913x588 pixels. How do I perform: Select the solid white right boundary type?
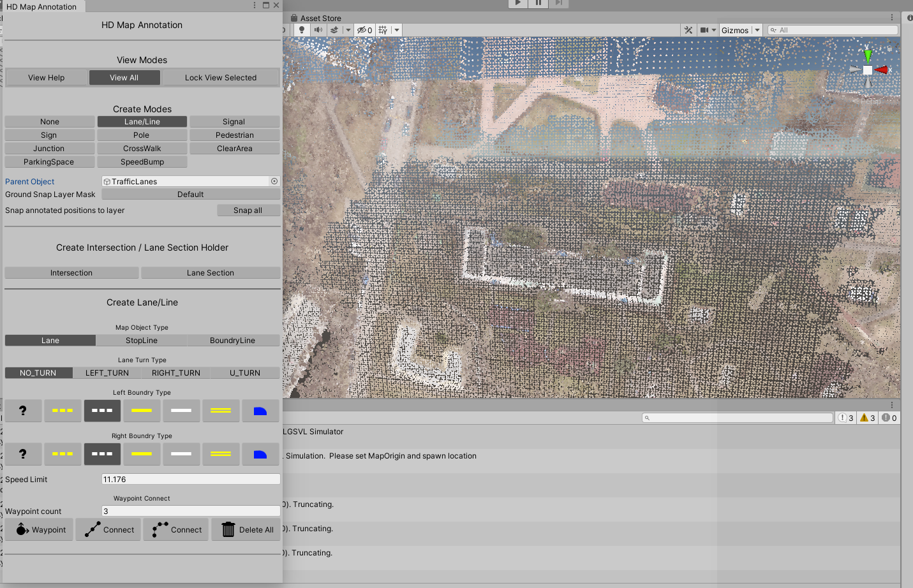(x=181, y=454)
